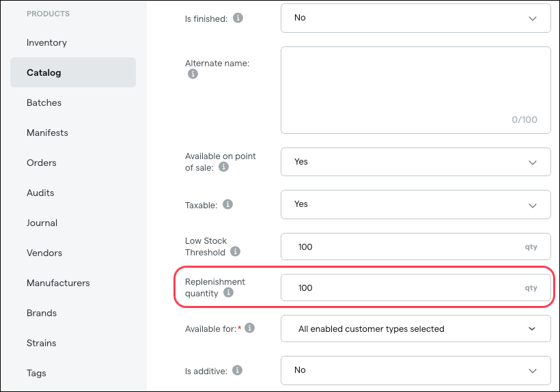Click info icon beside Available for

point(250,328)
